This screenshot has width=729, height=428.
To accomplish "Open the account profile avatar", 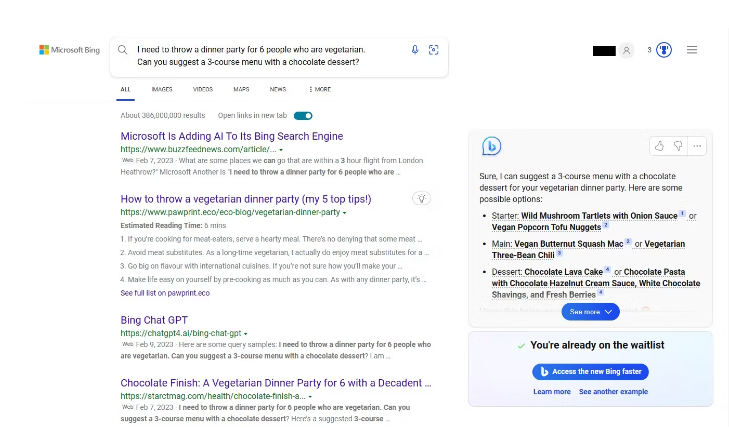I will click(x=626, y=50).
